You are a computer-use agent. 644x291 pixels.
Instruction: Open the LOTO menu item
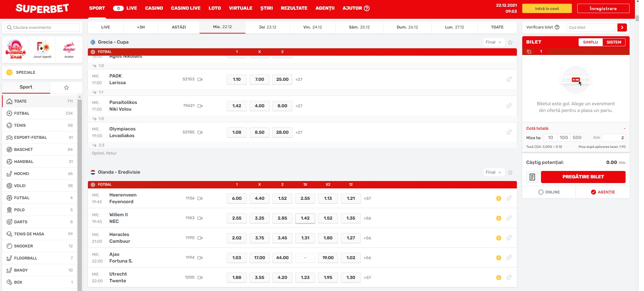(215, 8)
